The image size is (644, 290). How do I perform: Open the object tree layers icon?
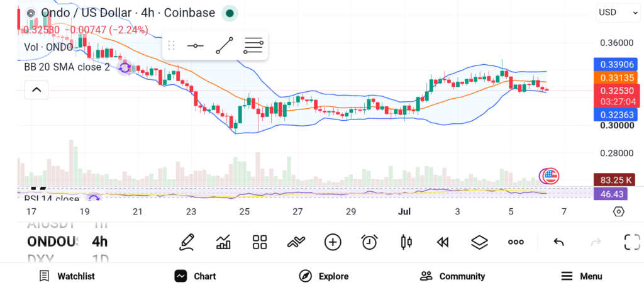[479, 242]
